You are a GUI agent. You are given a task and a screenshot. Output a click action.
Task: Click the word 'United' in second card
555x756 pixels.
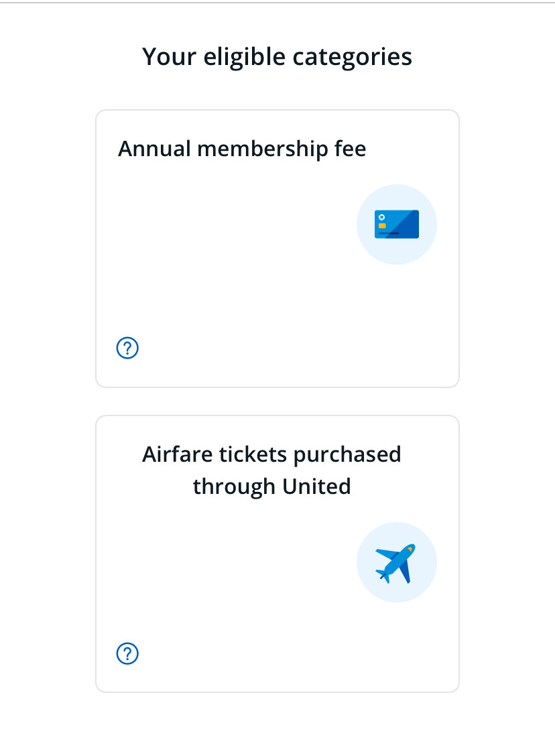316,486
